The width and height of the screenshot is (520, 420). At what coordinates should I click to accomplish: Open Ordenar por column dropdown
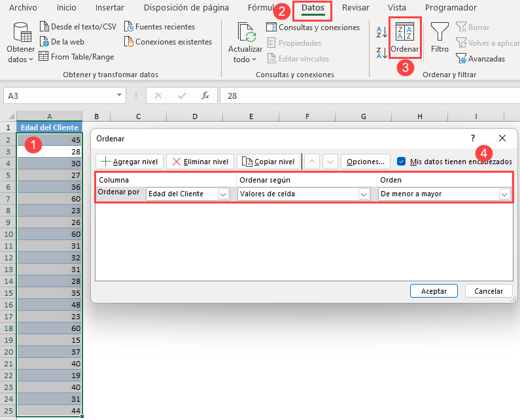[x=223, y=194]
